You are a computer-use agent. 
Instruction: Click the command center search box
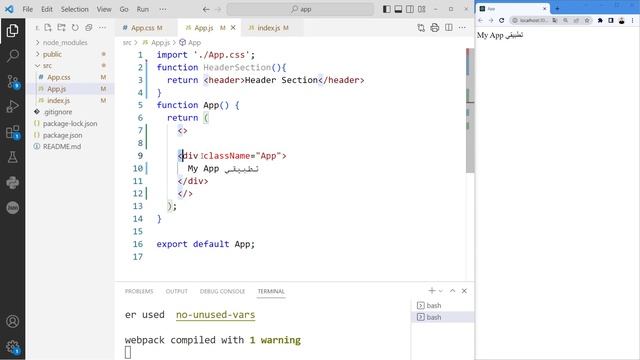300,9
